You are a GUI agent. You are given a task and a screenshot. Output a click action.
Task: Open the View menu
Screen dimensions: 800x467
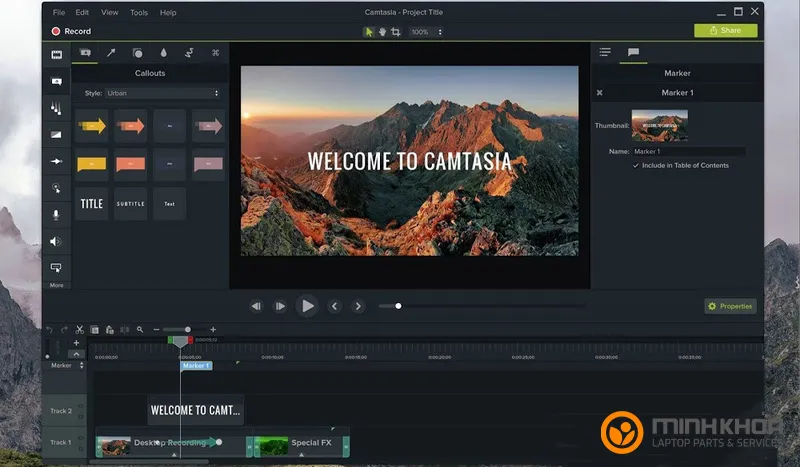coord(109,13)
